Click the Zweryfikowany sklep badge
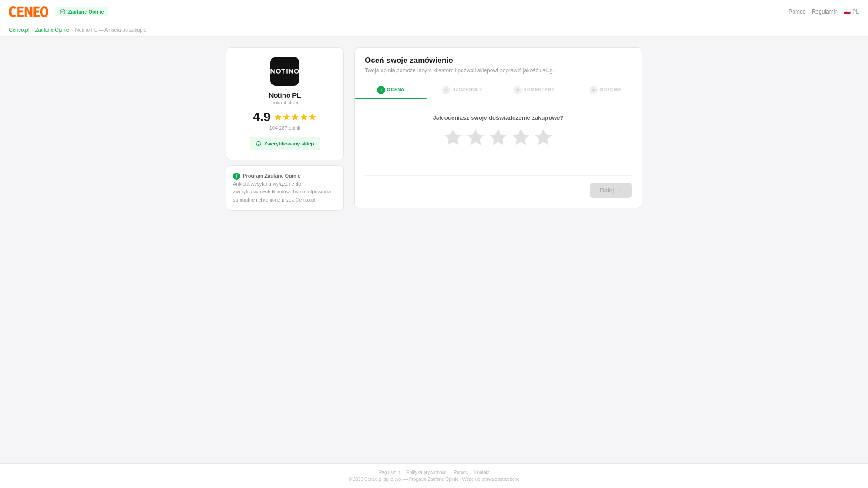 coord(285,144)
